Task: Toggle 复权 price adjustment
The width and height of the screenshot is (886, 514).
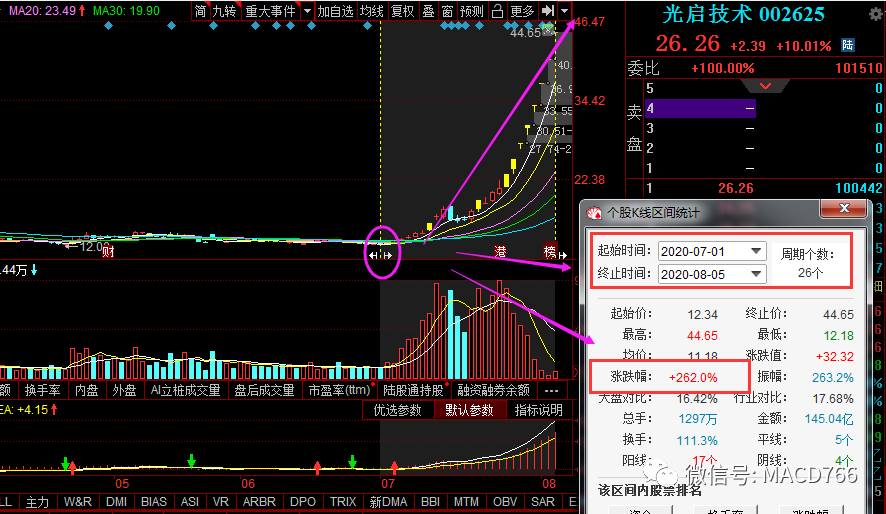Action: point(403,11)
